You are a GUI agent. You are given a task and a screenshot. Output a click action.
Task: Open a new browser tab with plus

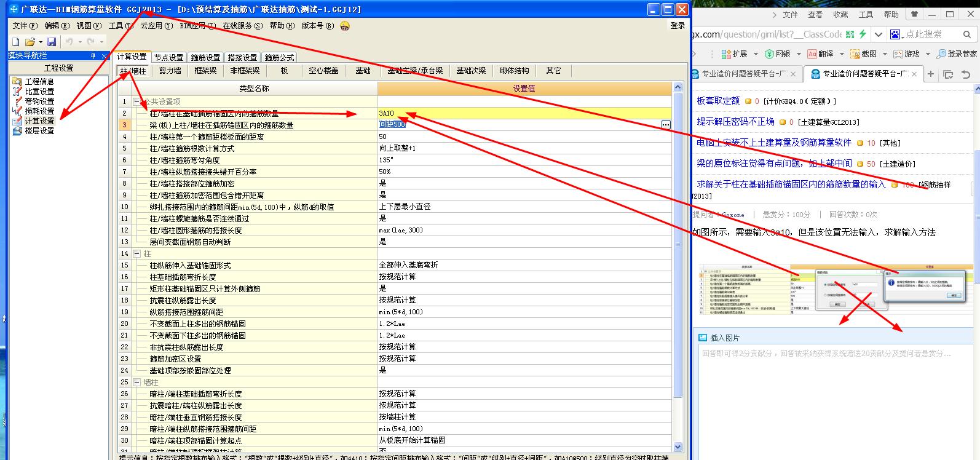point(931,74)
